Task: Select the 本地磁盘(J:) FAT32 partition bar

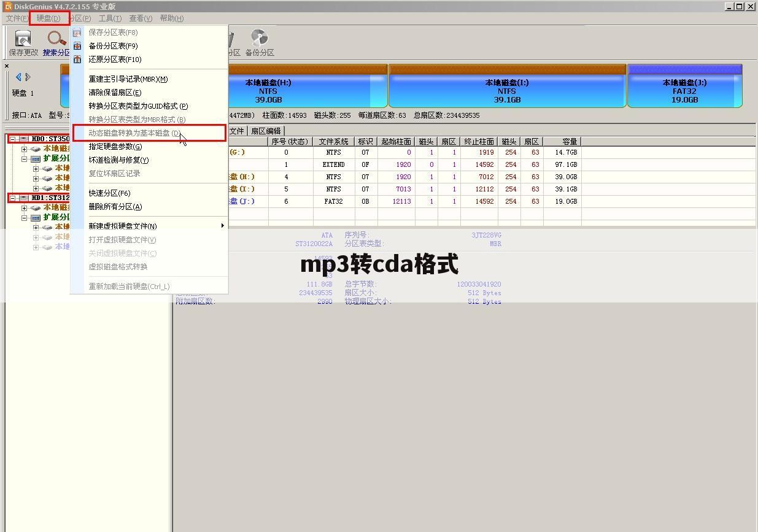Action: (684, 86)
